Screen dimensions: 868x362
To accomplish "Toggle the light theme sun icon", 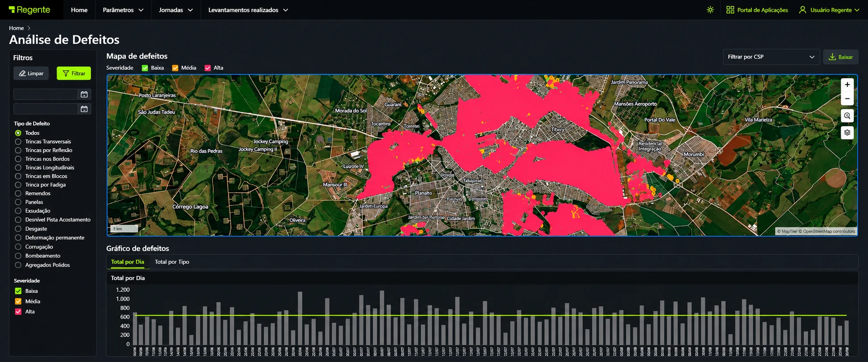I will (x=710, y=10).
